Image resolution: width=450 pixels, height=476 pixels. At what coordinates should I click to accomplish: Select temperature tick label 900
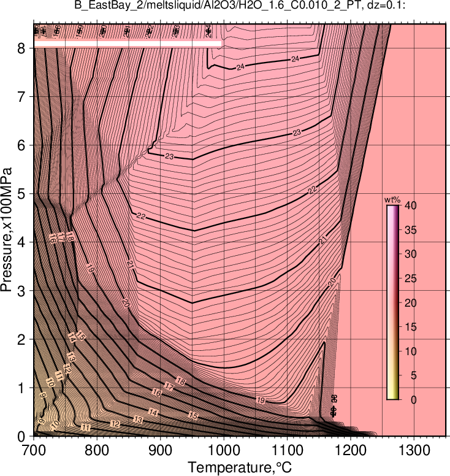coord(161,450)
